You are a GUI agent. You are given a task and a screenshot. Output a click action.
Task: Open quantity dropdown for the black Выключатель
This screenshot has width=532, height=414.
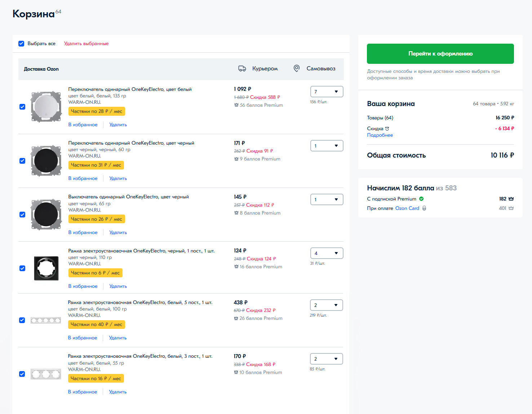tap(327, 199)
